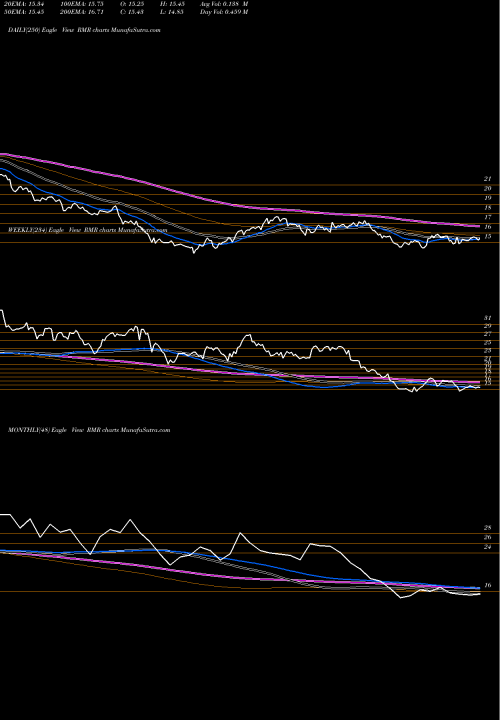Click the Avg Vol readout
The image size is (500, 720).
pyautogui.click(x=224, y=4)
